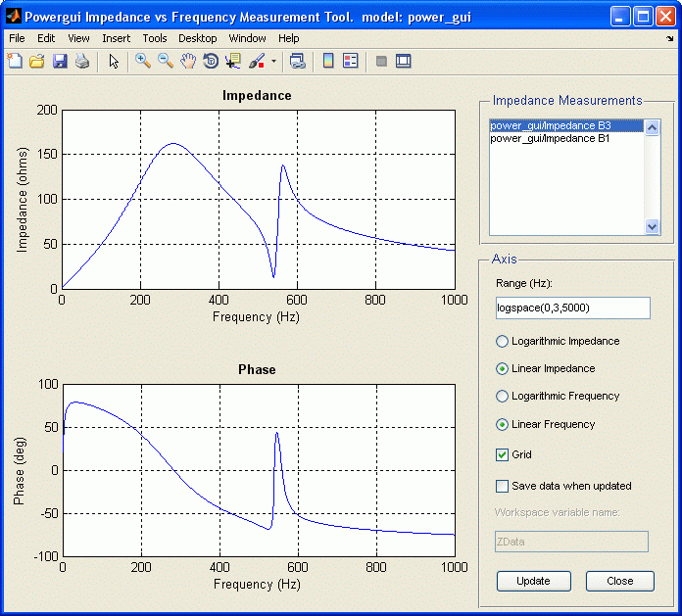Open the Edit menu

46,38
